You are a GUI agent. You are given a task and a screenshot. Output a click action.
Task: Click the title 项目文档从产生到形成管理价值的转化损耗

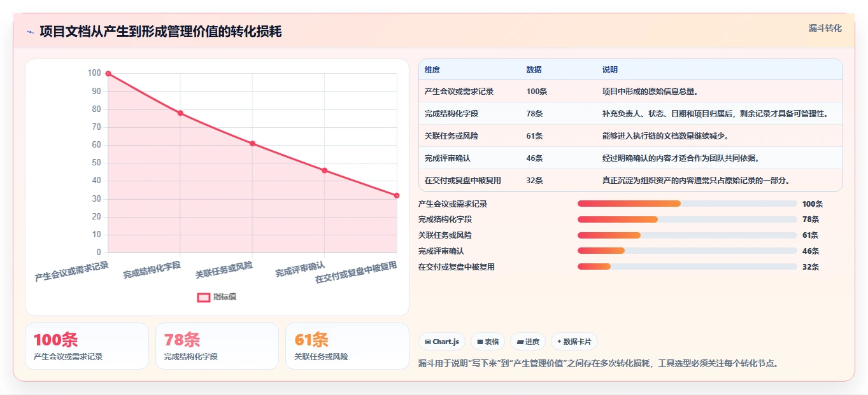[x=160, y=32]
